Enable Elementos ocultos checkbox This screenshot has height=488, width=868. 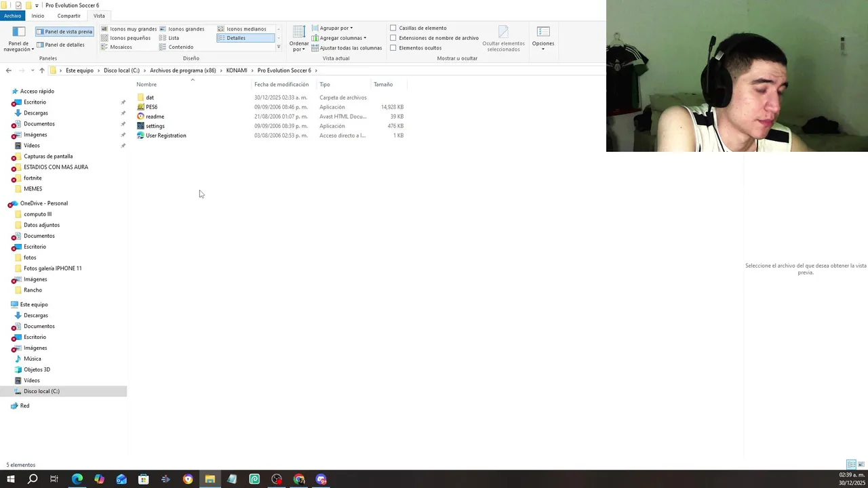pyautogui.click(x=393, y=47)
